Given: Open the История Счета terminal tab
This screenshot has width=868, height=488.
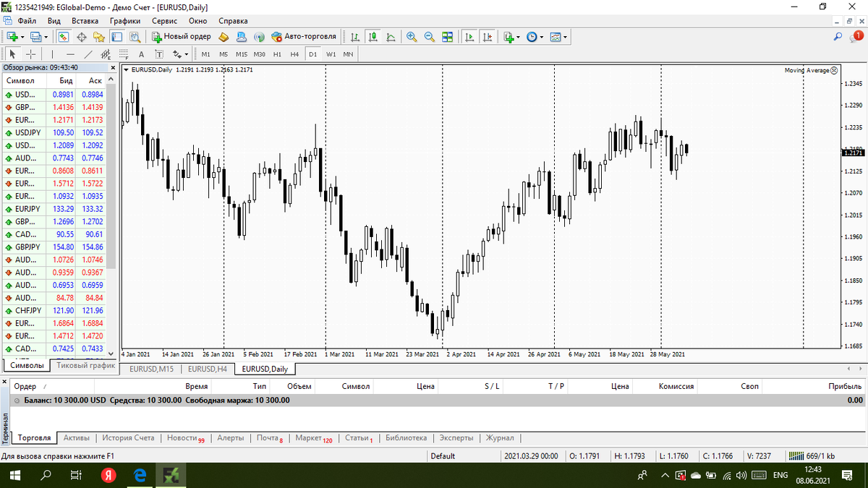Looking at the screenshot, I should point(128,437).
